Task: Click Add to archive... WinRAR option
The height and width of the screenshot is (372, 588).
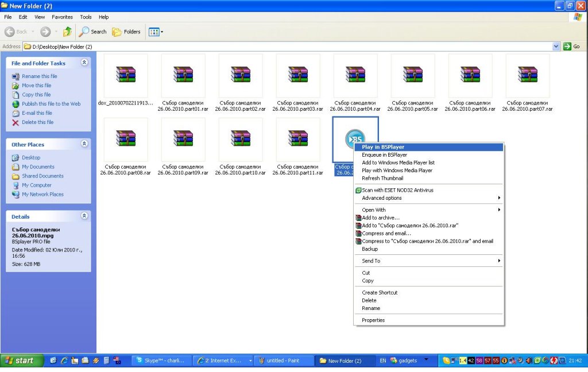Action: click(381, 218)
